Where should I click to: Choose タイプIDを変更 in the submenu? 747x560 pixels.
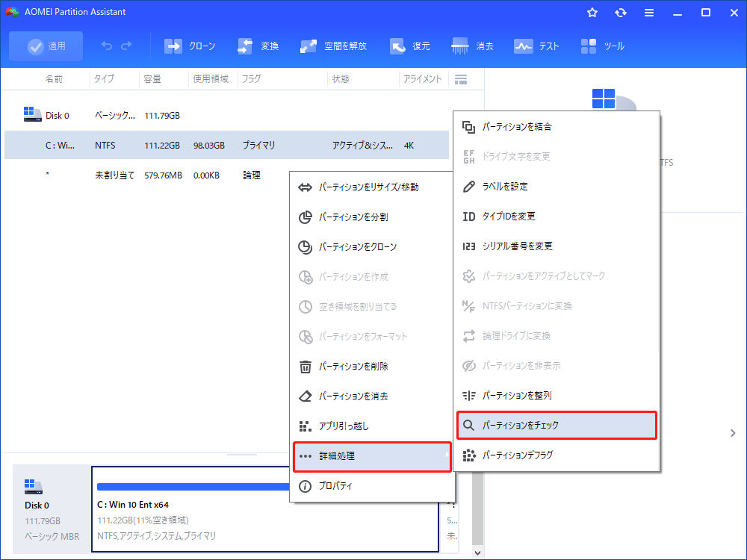pos(557,217)
